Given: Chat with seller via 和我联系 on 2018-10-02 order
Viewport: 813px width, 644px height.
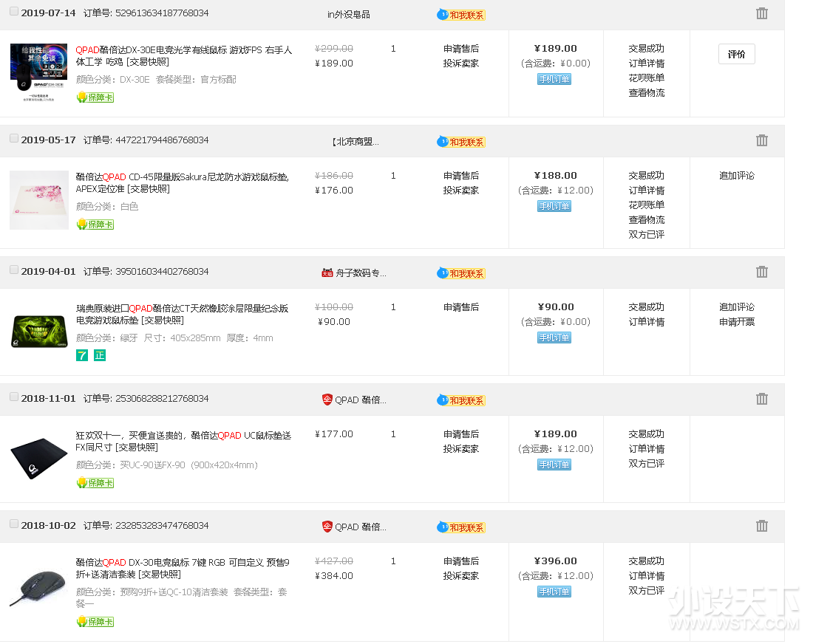Looking at the screenshot, I should pyautogui.click(x=460, y=527).
